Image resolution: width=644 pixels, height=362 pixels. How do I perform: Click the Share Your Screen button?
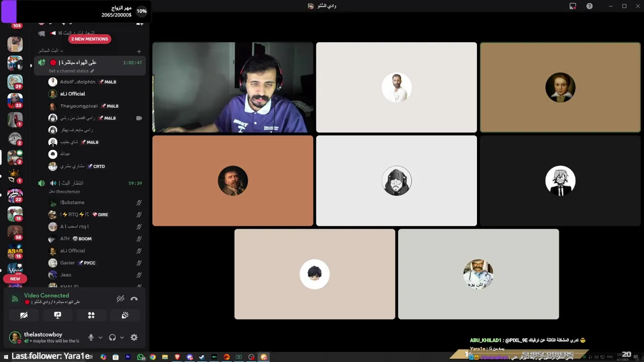[x=57, y=315]
